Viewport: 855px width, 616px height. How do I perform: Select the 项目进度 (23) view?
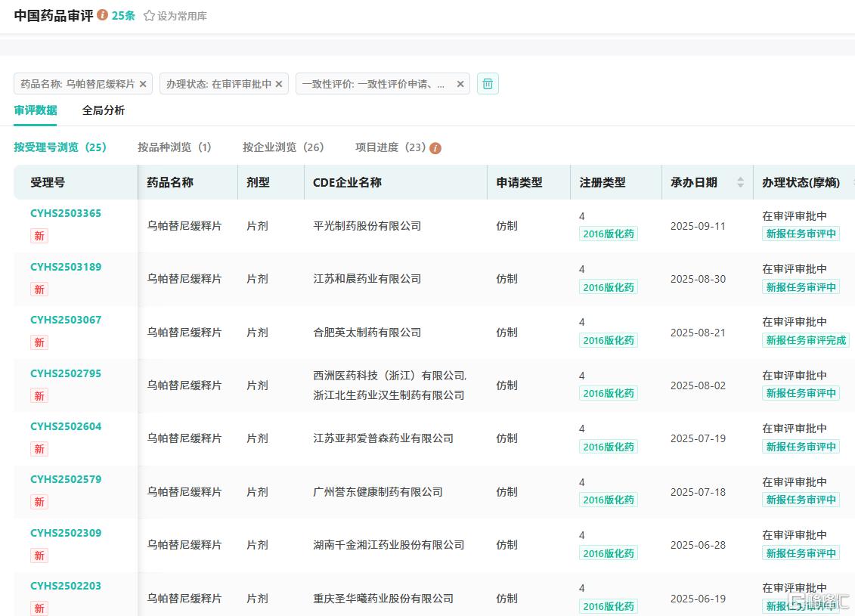pos(390,147)
